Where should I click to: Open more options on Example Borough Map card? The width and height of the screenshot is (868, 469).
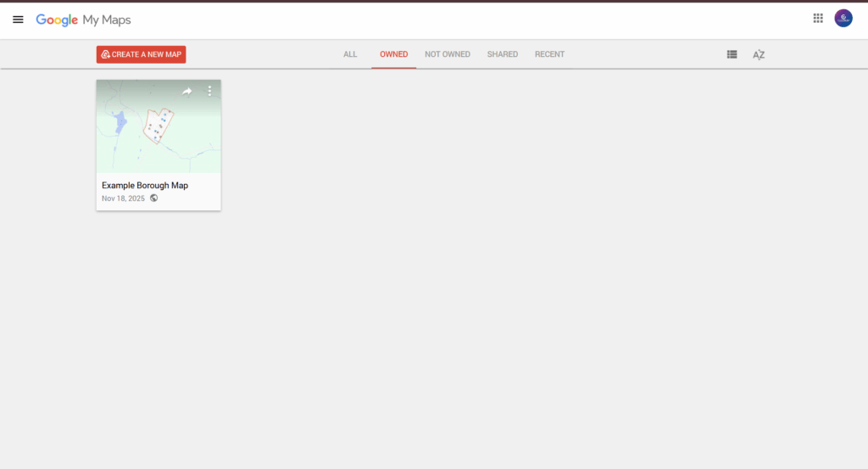[209, 91]
